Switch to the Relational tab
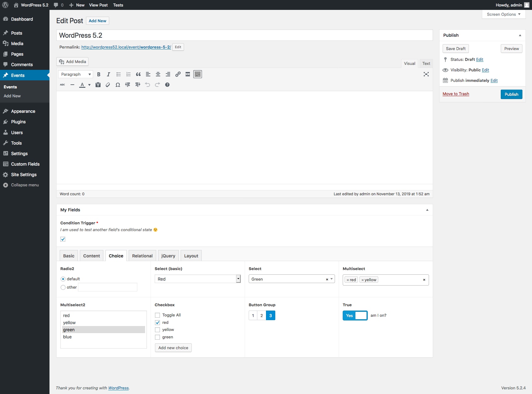532x394 pixels. click(142, 256)
